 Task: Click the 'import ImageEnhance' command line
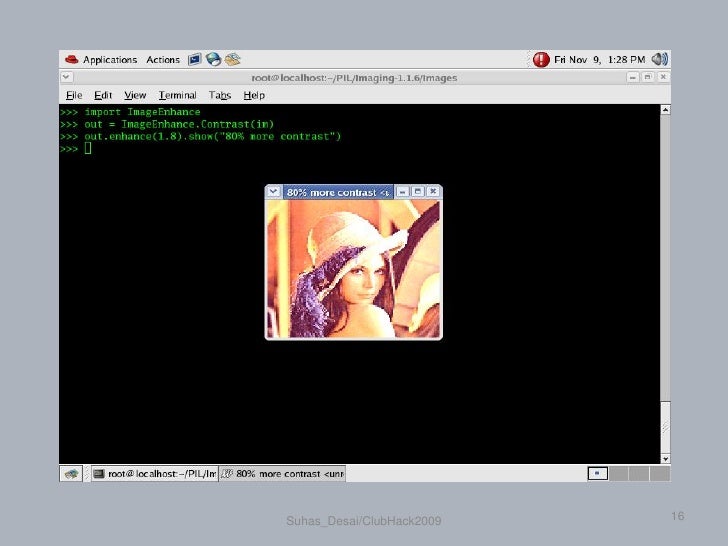pyautogui.click(x=142, y=112)
